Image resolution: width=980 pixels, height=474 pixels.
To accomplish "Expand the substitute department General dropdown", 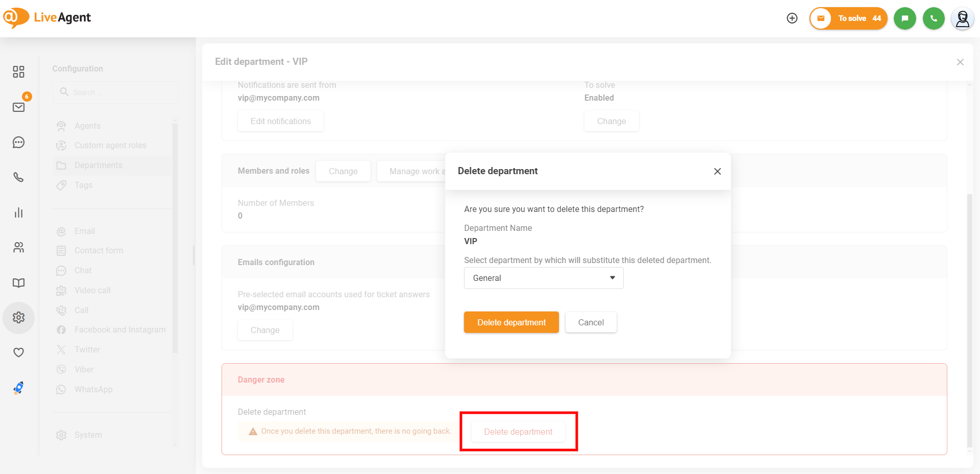I will [544, 278].
